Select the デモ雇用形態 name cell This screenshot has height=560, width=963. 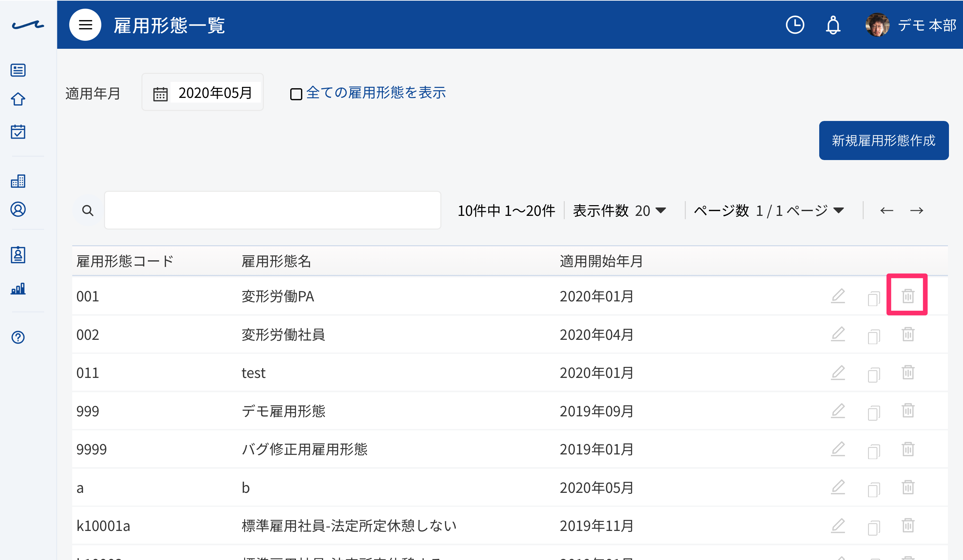pos(283,411)
